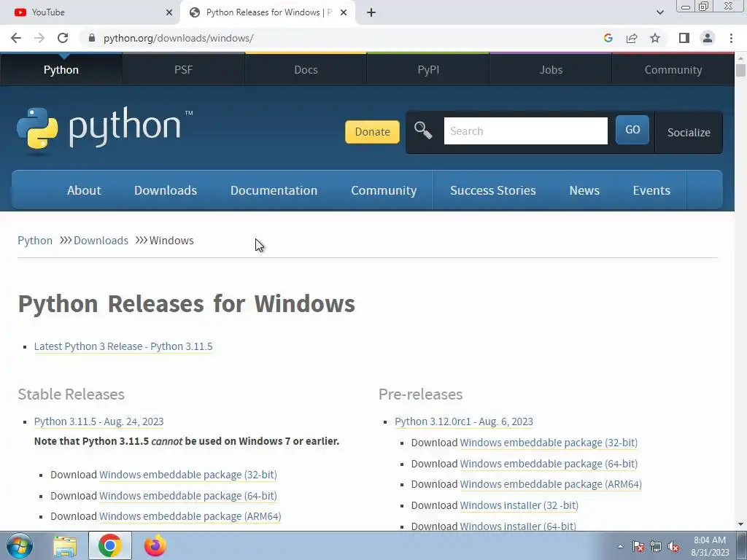This screenshot has height=560, width=747.
Task: Open the PSF top nav tab
Action: click(183, 69)
